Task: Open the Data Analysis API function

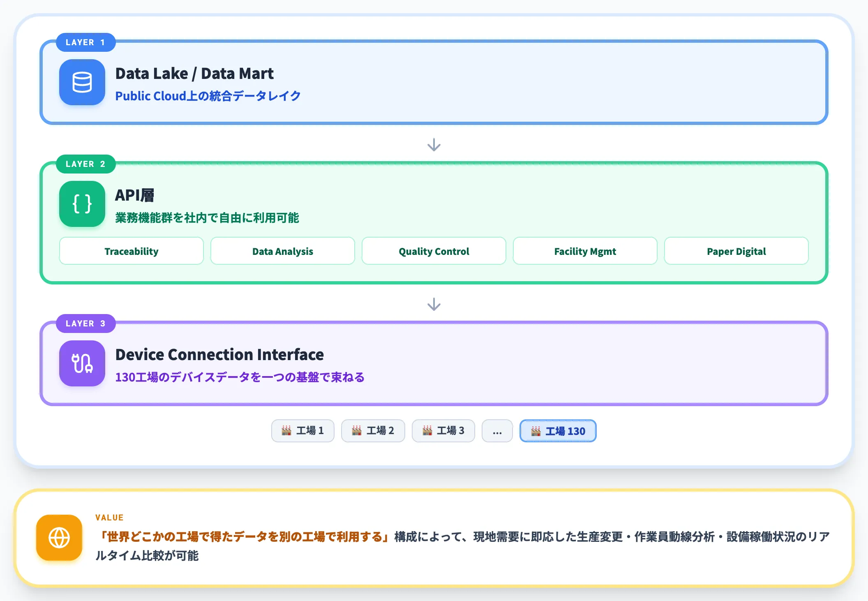Action: pyautogui.click(x=283, y=251)
